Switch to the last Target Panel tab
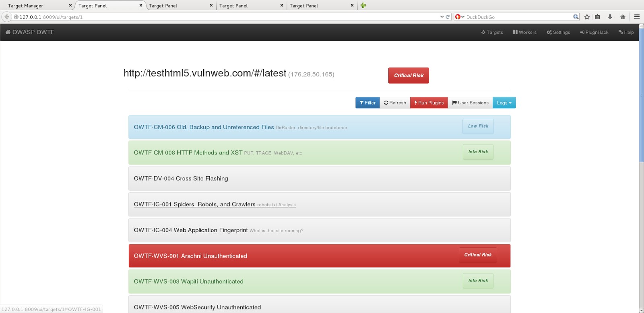The width and height of the screenshot is (644, 313). click(321, 6)
